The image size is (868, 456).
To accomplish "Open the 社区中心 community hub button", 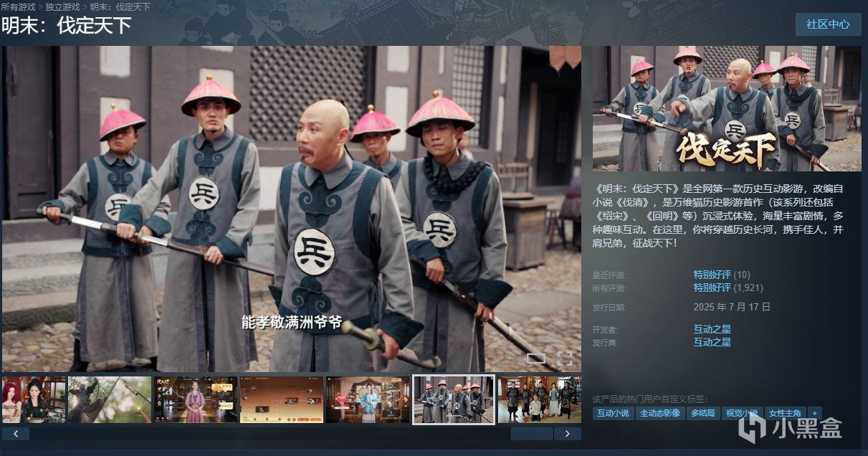I will coord(828,24).
